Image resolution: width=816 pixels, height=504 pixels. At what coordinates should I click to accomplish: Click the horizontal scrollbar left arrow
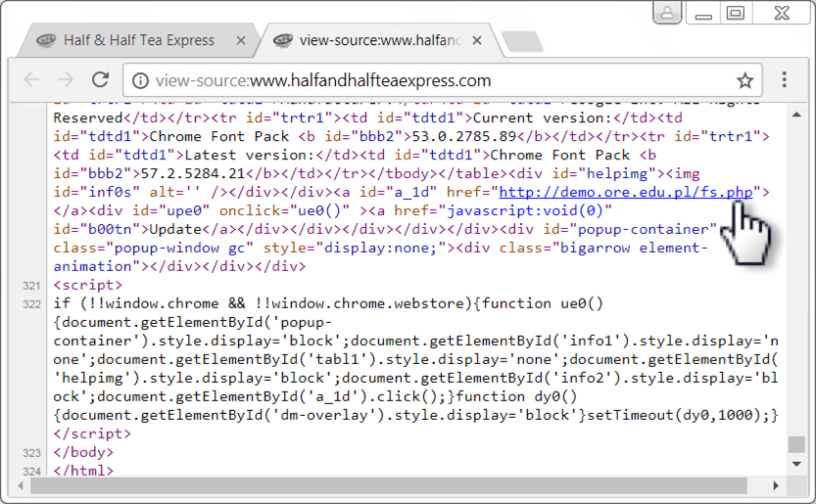click(x=21, y=485)
